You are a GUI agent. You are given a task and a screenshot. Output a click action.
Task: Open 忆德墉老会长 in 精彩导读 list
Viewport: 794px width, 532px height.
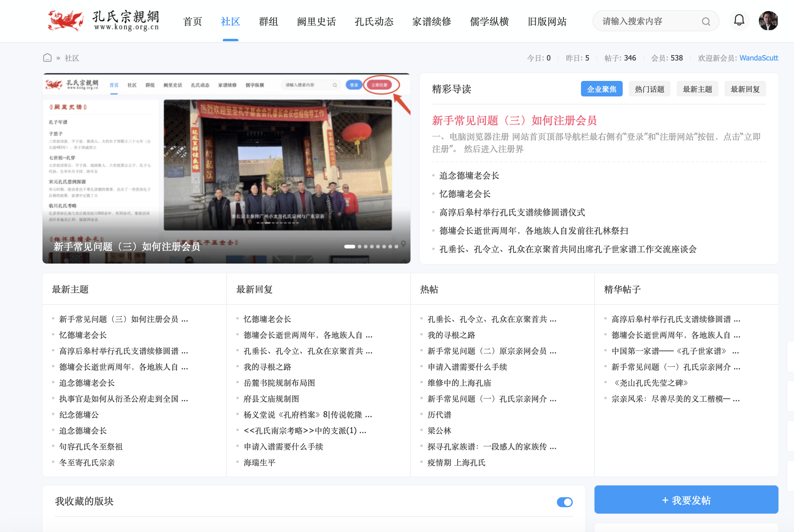pos(465,194)
